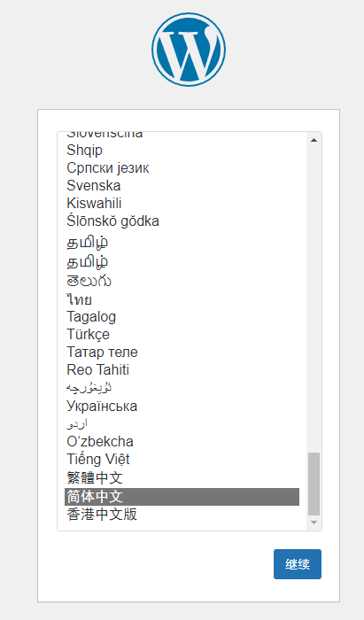Select Reo Tahiti language
This screenshot has height=620, width=364.
(182, 370)
